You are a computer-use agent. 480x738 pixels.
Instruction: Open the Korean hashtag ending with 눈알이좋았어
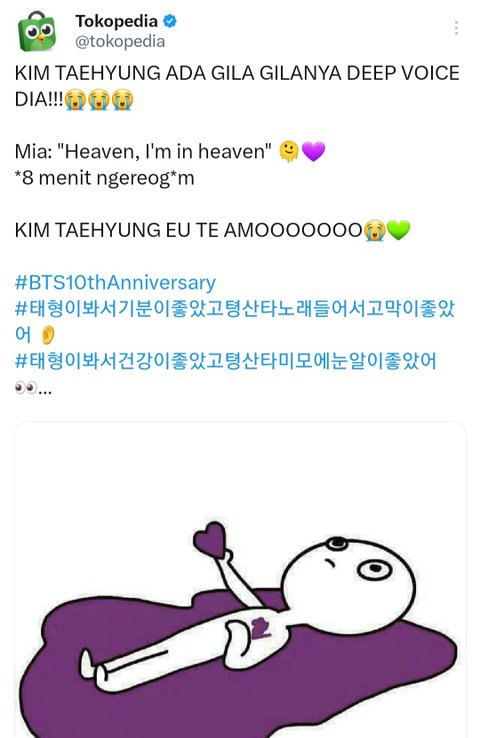tap(226, 361)
